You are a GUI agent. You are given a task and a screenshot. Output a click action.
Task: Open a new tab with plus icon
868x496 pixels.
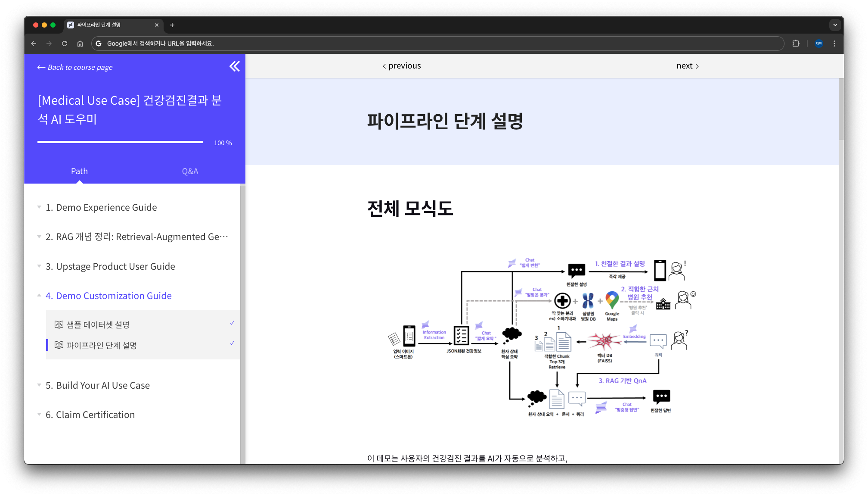click(x=172, y=25)
